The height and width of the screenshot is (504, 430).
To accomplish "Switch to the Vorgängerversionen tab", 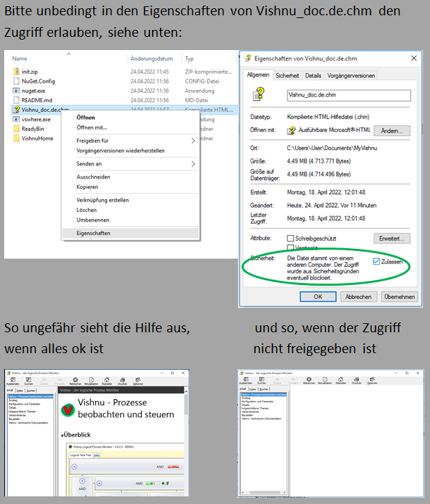I will 351,76.
